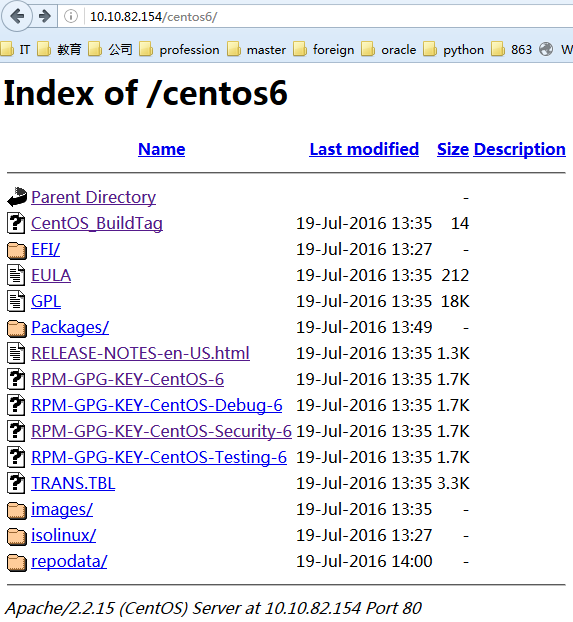
Task: Open the Packages/ directory
Action: 70,327
